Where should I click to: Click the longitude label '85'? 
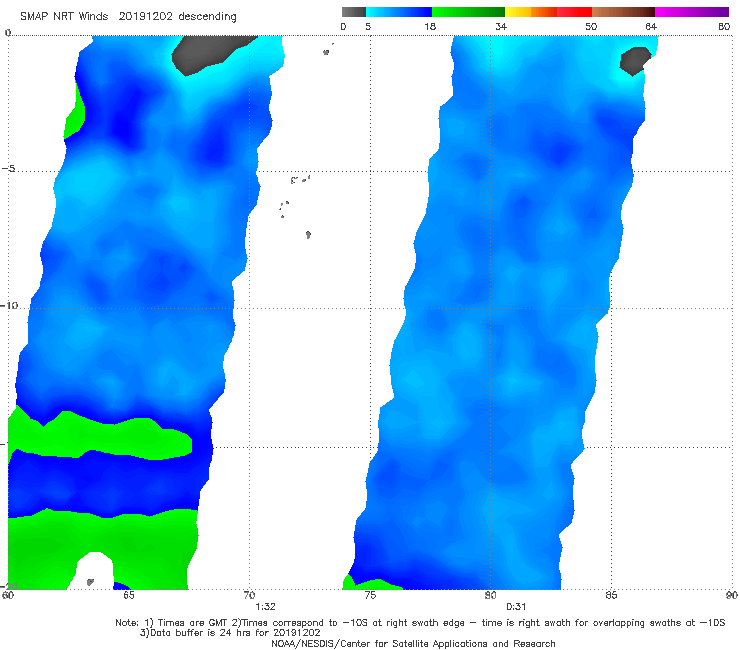pyautogui.click(x=611, y=595)
